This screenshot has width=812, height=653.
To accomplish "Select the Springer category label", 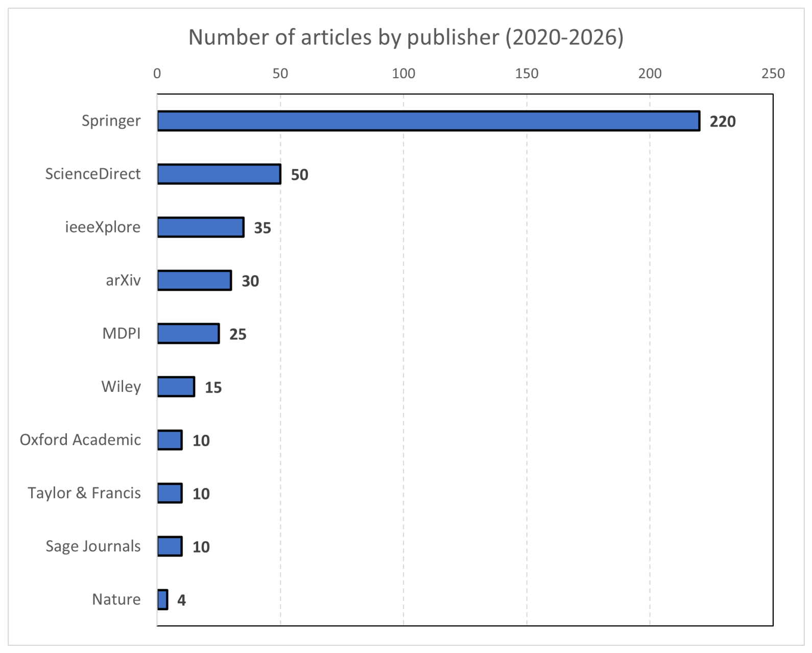I will click(x=111, y=121).
